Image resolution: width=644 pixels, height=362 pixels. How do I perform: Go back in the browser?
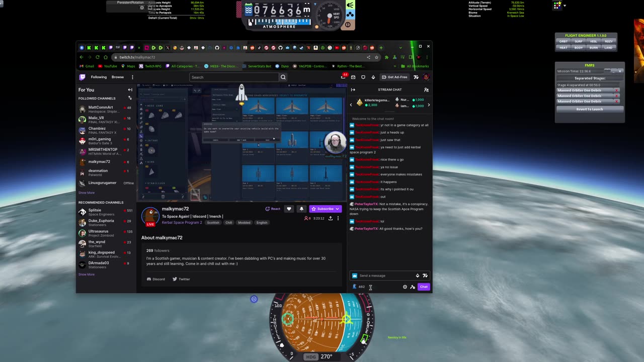(82, 57)
